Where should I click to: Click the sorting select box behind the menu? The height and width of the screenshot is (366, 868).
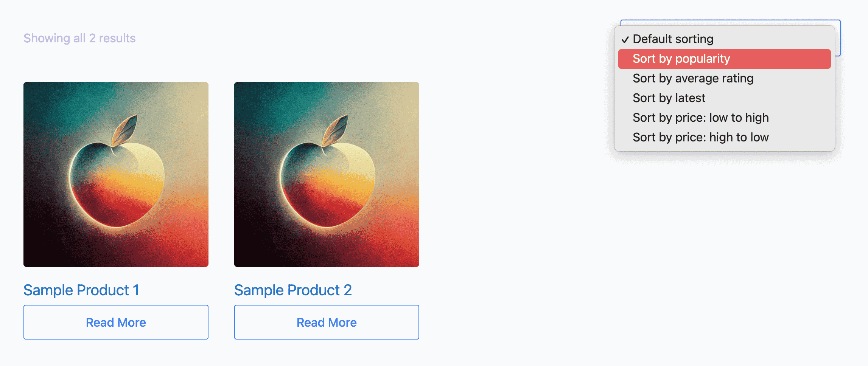(837, 38)
